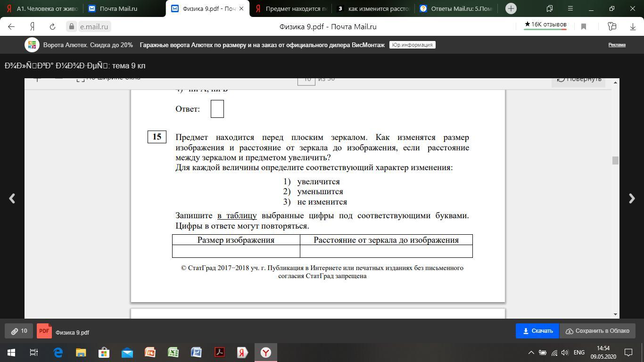Click 'Расстояние от зеркала до изображения' header
The image size is (644, 362).
click(x=386, y=240)
